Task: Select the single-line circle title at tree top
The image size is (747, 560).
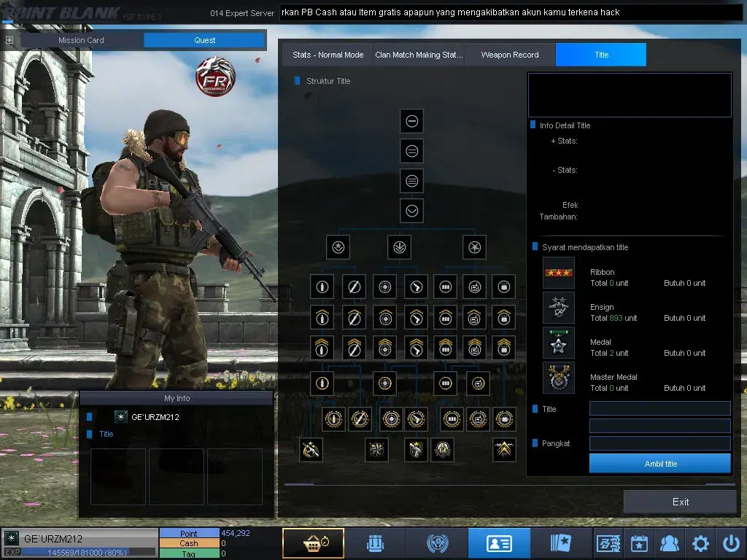Action: (x=412, y=121)
